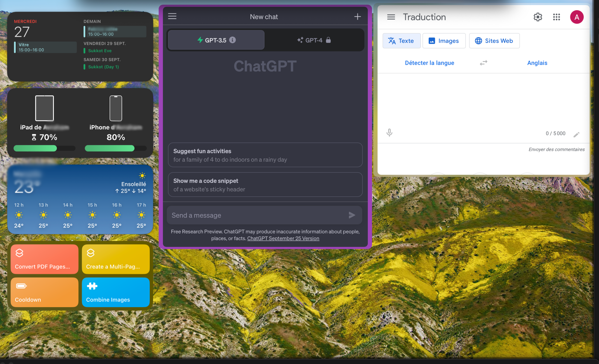Switch to the Sites Web tab

pos(494,41)
